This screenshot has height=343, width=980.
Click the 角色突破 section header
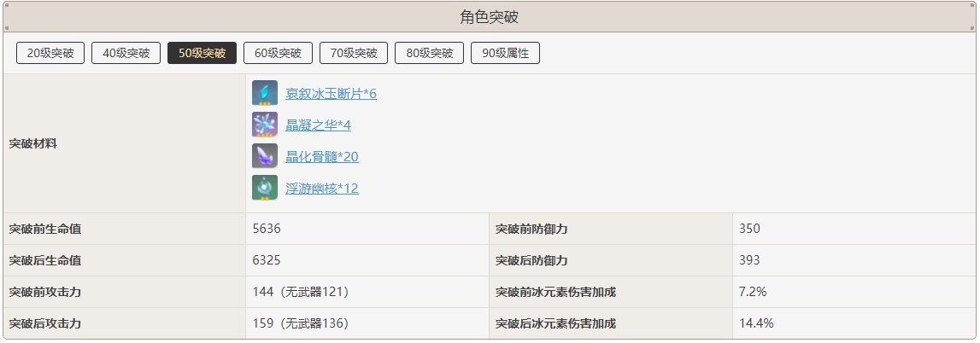click(490, 17)
